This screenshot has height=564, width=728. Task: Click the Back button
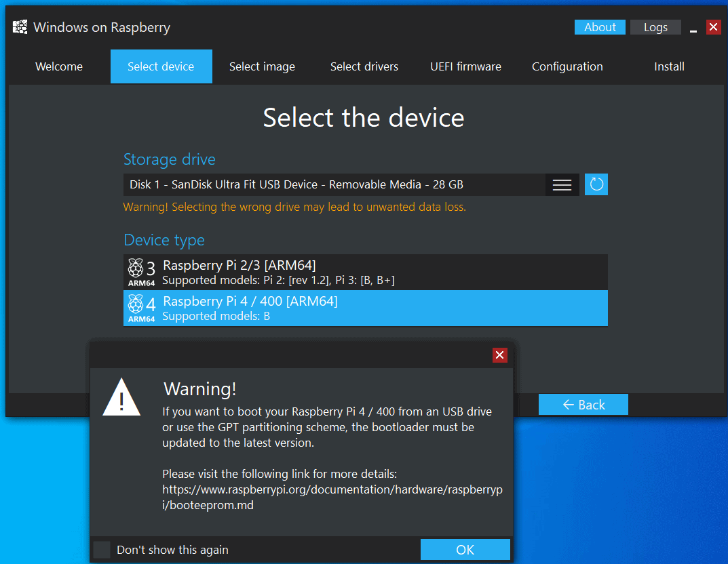click(x=583, y=405)
